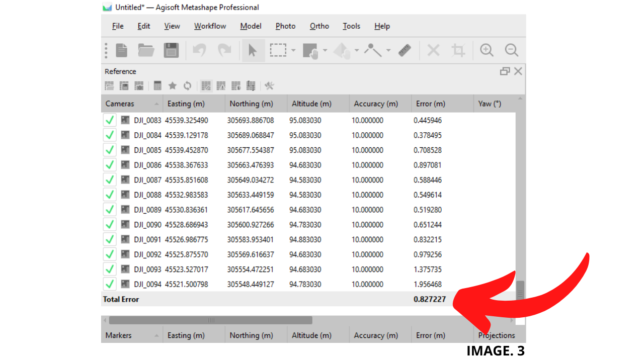Screen dimensions: 644x362
Task: Sort by Easting (m) in Cameras table
Action: click(x=194, y=104)
